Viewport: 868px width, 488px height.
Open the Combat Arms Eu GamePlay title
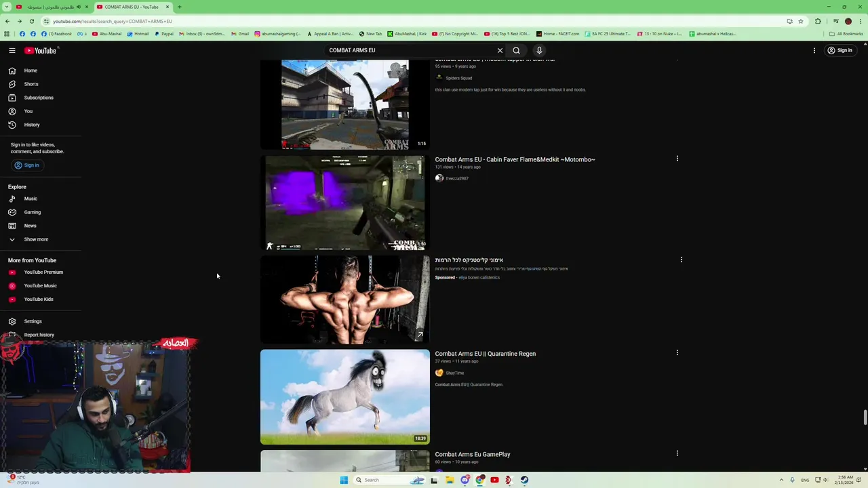(x=473, y=455)
